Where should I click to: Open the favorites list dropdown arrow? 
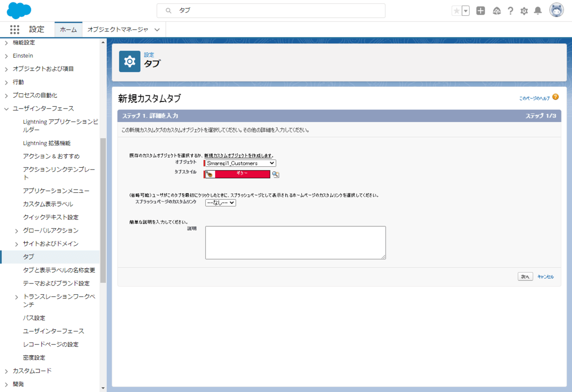(466, 11)
